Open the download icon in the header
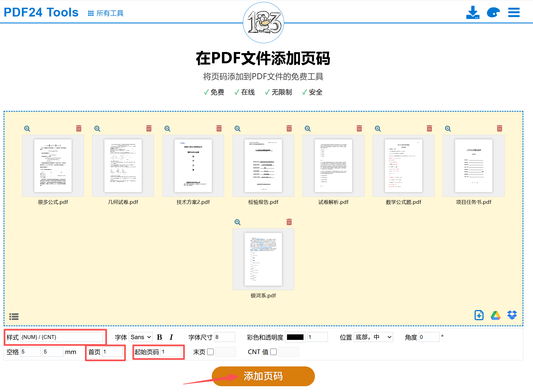Viewport: 533px width, 392px height. coord(472,12)
